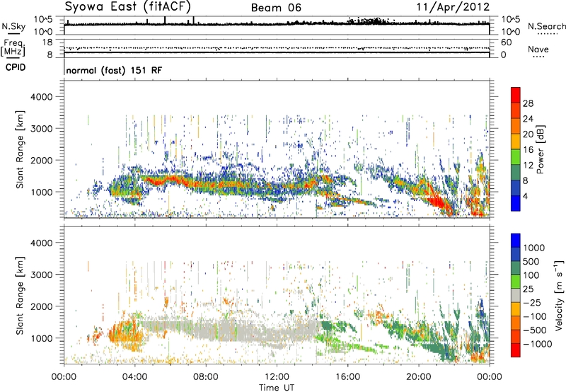Click the '500' tick on the Velocity colorbar
Viewport: 566px width, 392px height.
(531, 261)
